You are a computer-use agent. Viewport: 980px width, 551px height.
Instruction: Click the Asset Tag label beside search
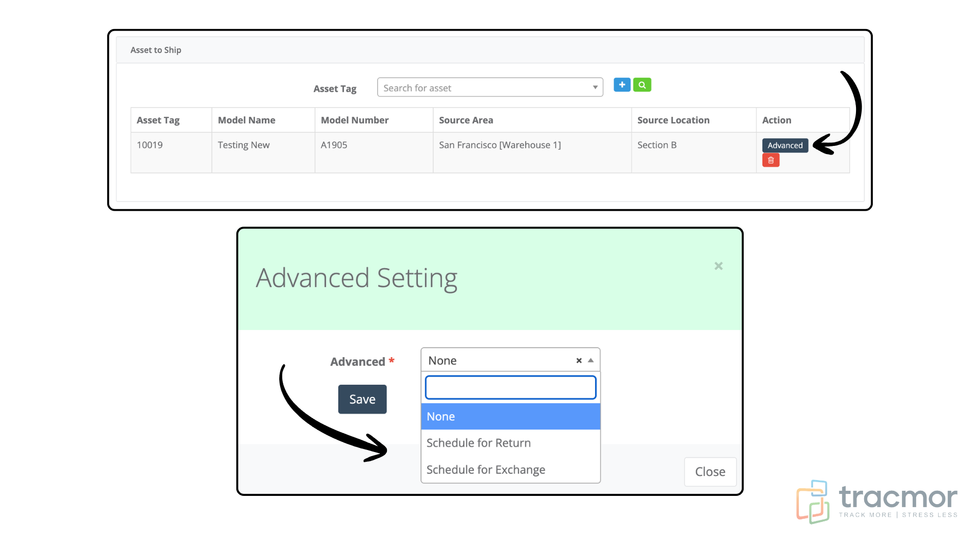pos(335,89)
